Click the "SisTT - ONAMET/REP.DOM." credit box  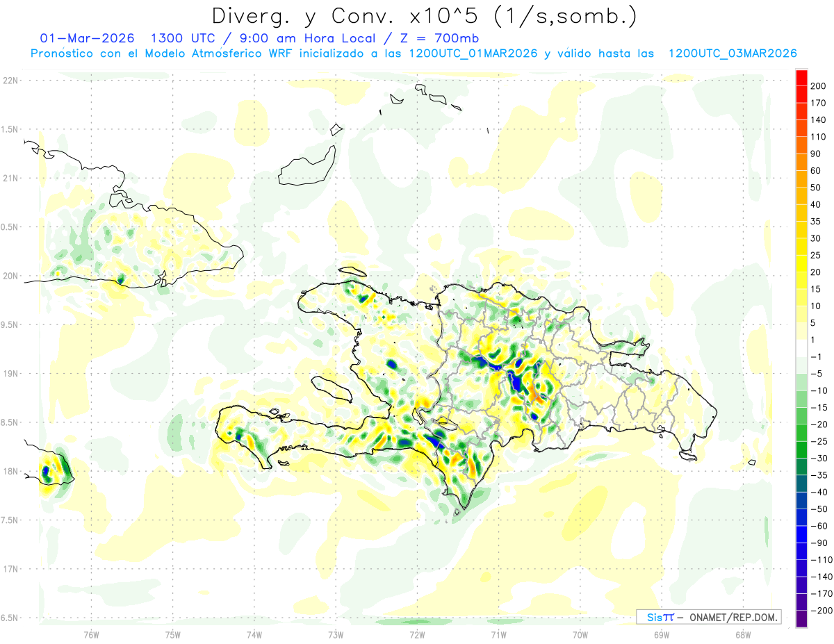[x=708, y=617]
